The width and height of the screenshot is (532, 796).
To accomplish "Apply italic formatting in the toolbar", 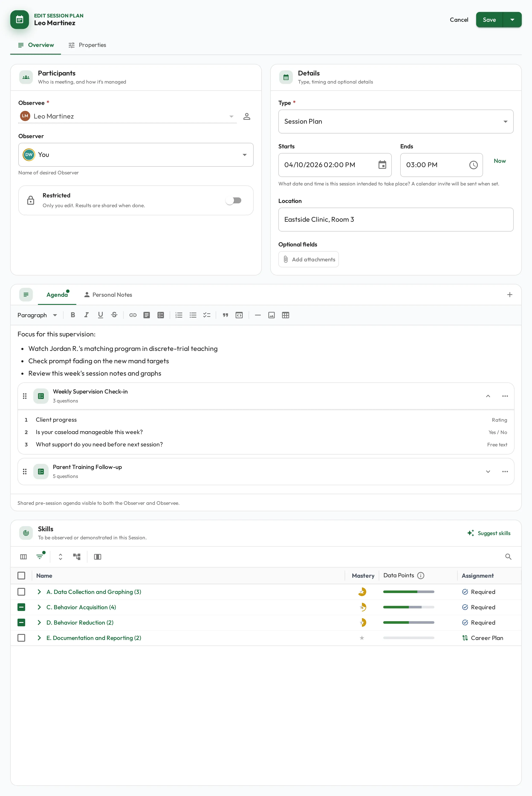I will click(87, 315).
